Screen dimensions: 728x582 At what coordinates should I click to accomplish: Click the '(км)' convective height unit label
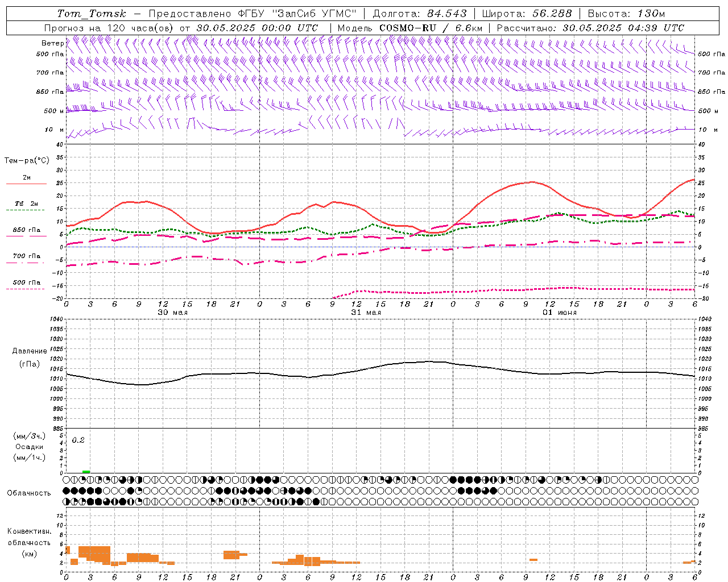(30, 554)
